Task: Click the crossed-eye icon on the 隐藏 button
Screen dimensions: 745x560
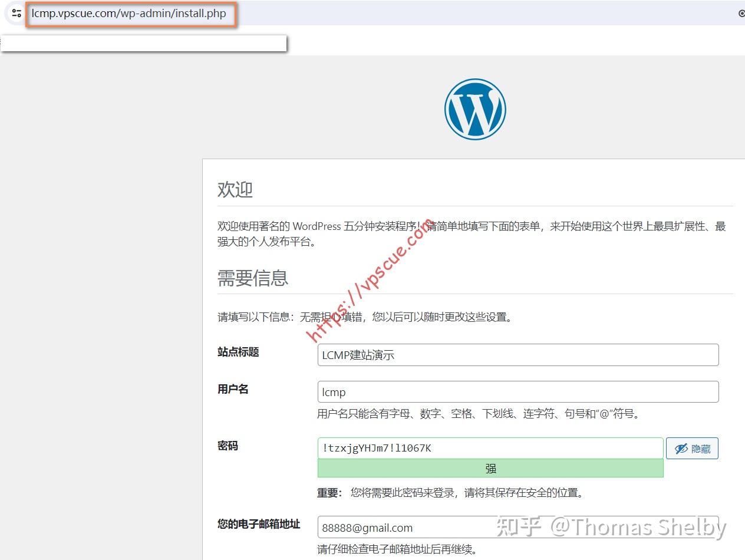Action: click(x=682, y=448)
